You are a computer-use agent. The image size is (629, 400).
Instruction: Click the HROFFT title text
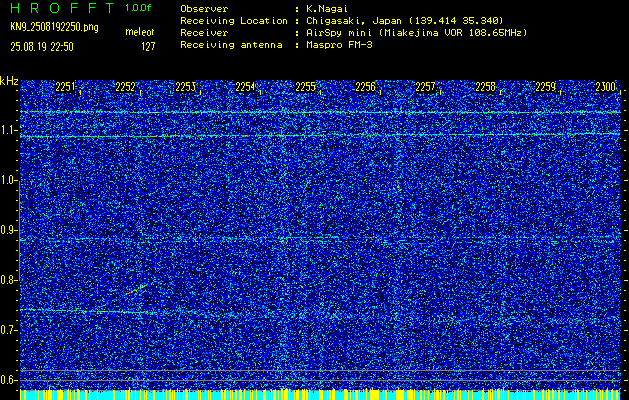[62, 8]
